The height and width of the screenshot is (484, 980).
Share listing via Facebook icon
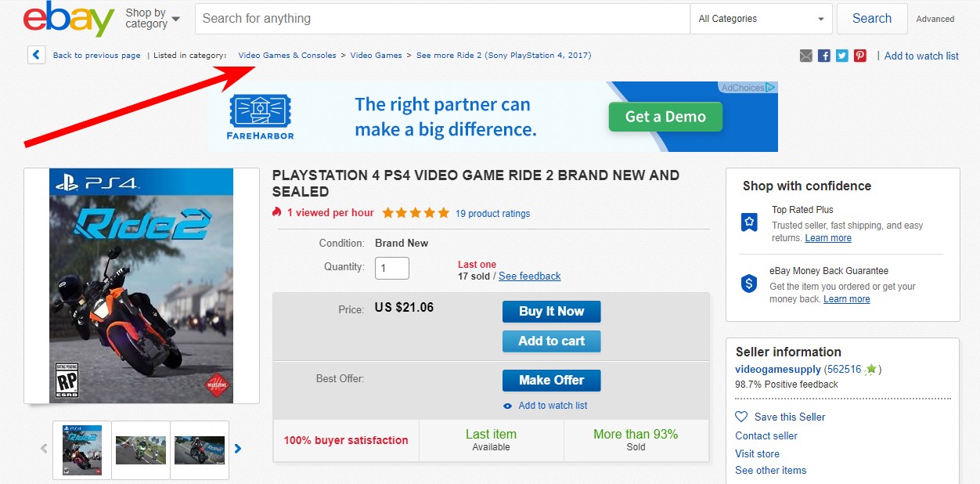[x=824, y=56]
